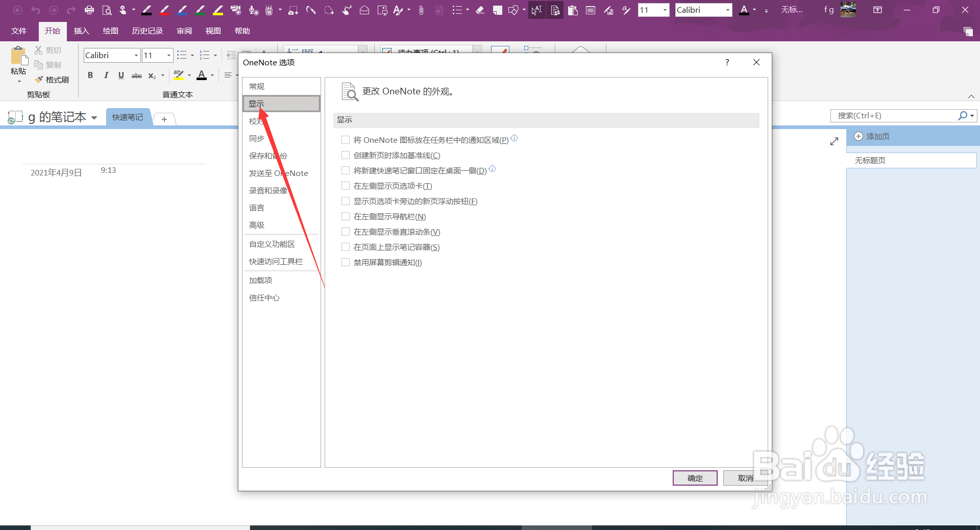Toggle strikethrough formatting
This screenshot has height=530, width=980.
137,75
